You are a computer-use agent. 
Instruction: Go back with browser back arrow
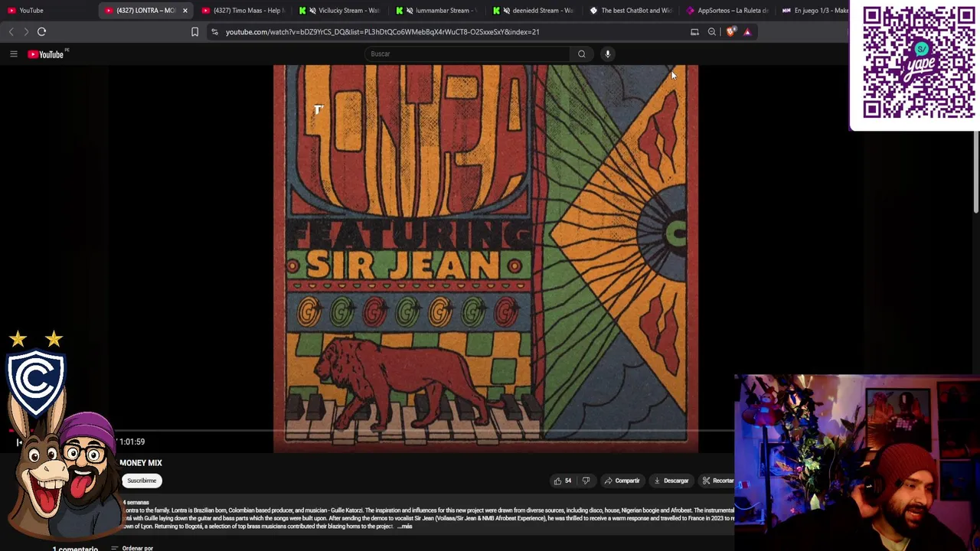pyautogui.click(x=11, y=31)
